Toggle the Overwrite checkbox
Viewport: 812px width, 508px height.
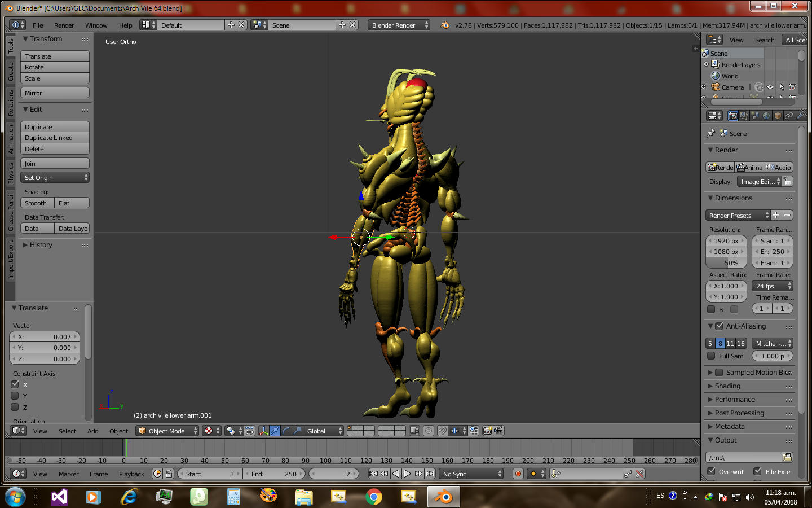coord(712,471)
